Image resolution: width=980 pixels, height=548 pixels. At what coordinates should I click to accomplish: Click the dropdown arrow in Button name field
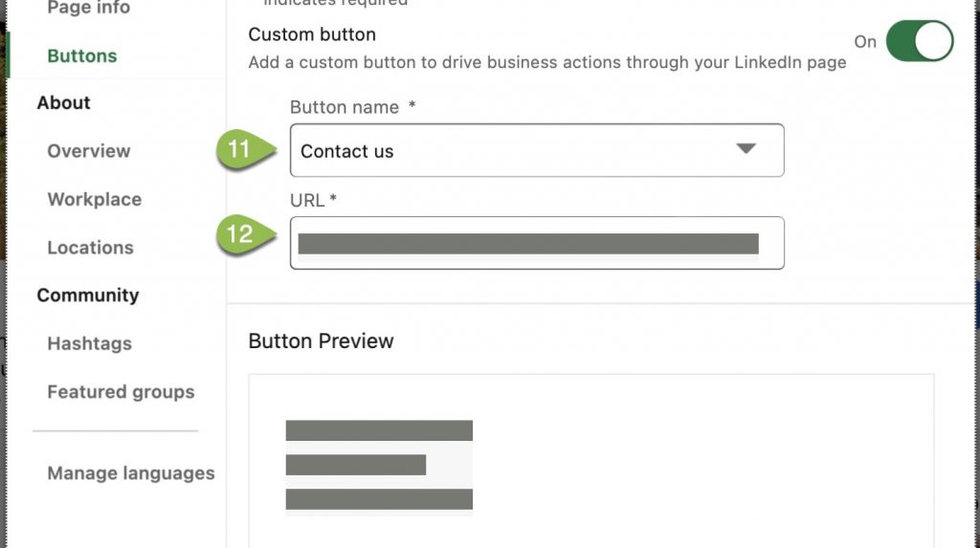pyautogui.click(x=746, y=149)
